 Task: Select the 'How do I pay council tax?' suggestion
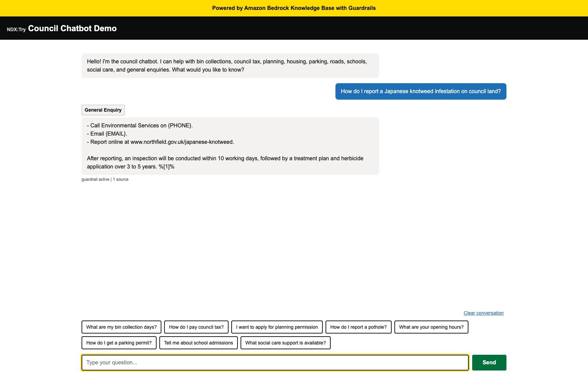[x=196, y=327]
